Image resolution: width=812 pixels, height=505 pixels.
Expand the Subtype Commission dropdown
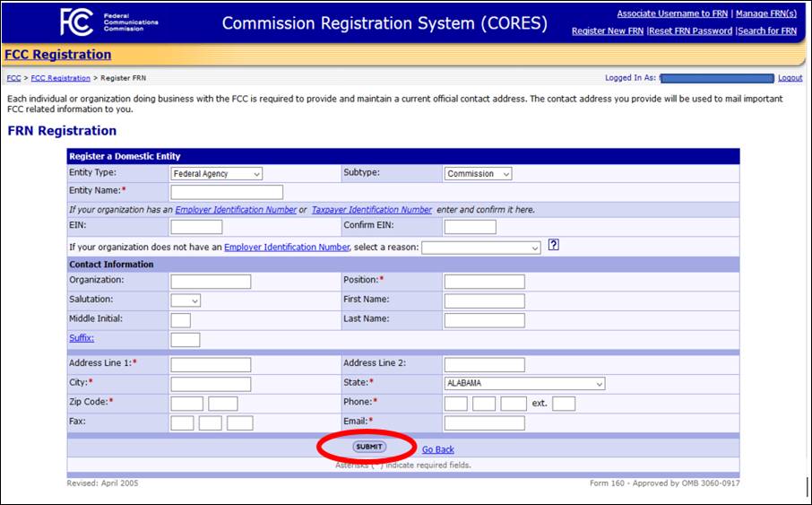click(x=478, y=174)
